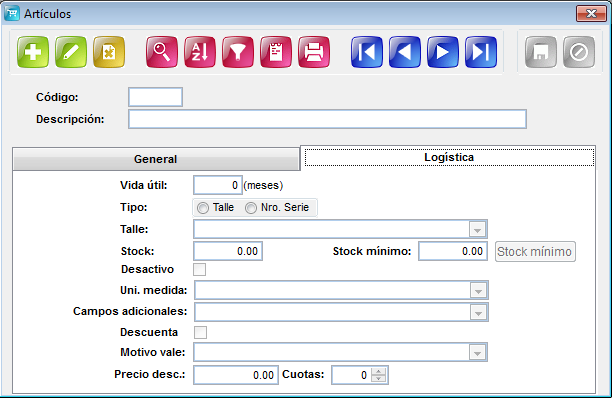Open the magnifier search icon
This screenshot has height=398, width=612.
pyautogui.click(x=162, y=52)
